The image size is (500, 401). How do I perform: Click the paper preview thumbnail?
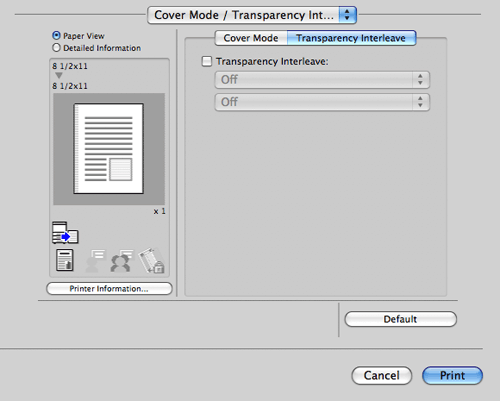(109, 149)
